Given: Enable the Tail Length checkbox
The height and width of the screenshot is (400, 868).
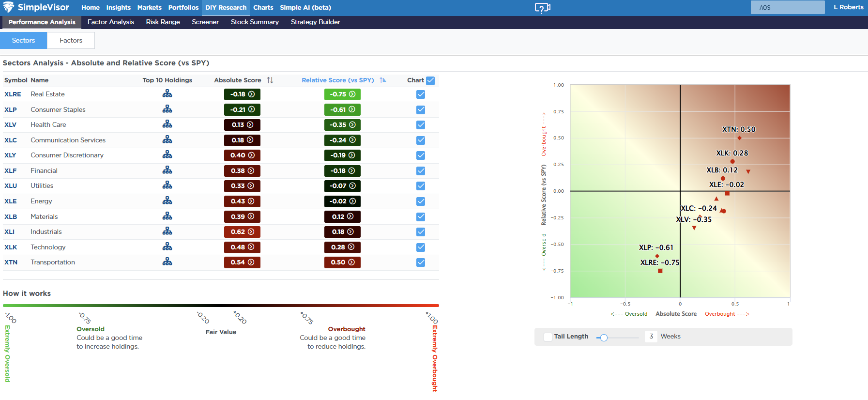Looking at the screenshot, I should click(x=548, y=337).
